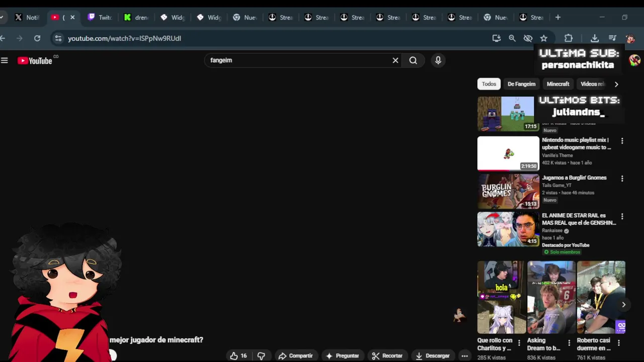
Task: Open options menu for Burglin' Gnomes video
Action: 622,178
